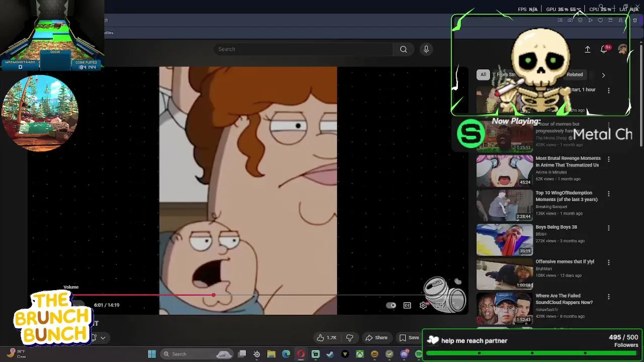Open Steam from the taskbar
This screenshot has width=644, height=362.
[x=330, y=354]
